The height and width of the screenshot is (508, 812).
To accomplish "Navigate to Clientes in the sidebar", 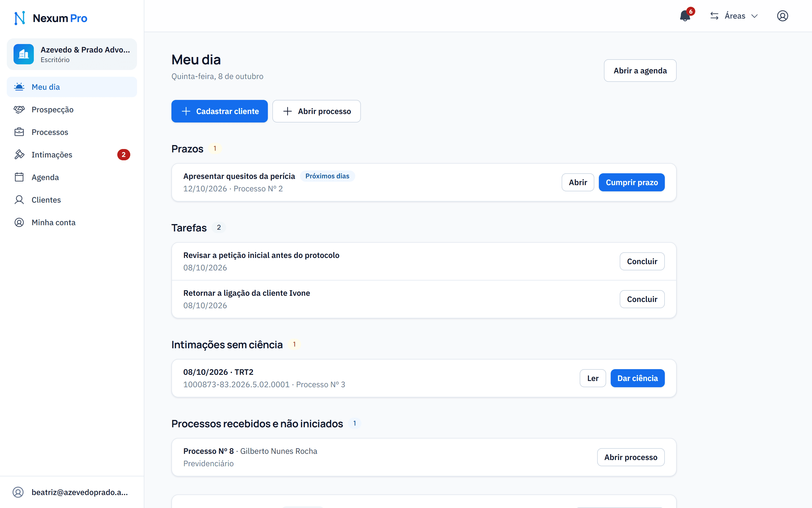I will (x=72, y=200).
